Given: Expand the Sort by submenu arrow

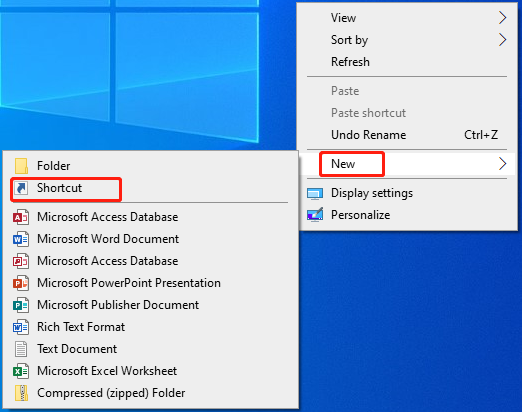Looking at the screenshot, I should (503, 40).
